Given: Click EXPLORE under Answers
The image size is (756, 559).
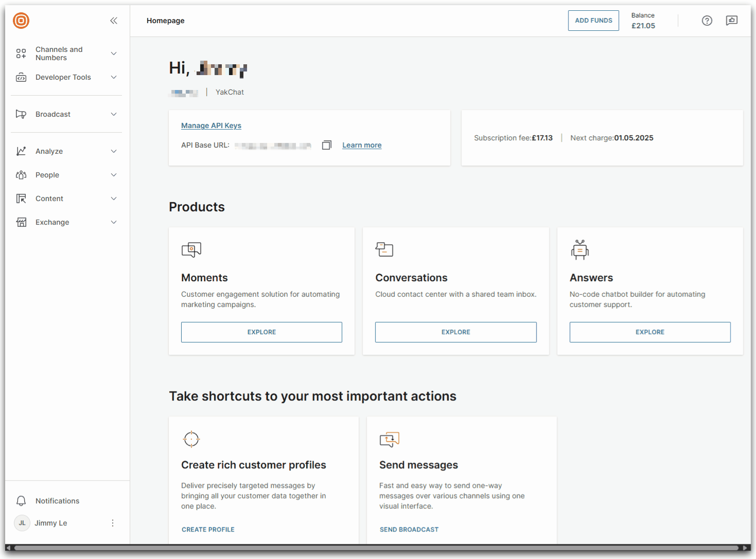Looking at the screenshot, I should pyautogui.click(x=650, y=332).
